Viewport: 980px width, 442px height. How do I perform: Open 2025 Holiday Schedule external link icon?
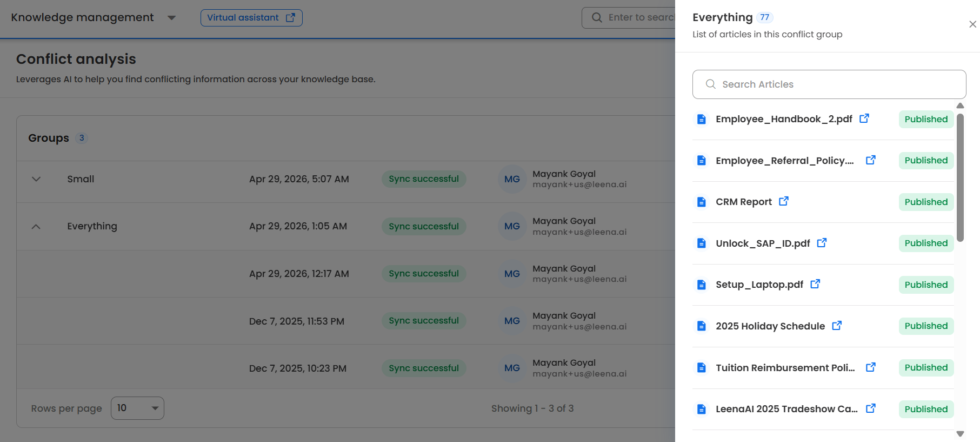837,325
